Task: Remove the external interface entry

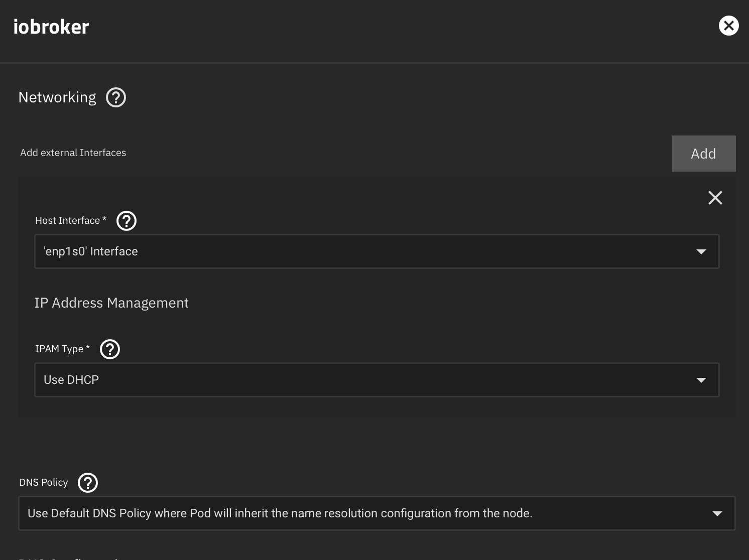Action: (x=715, y=198)
